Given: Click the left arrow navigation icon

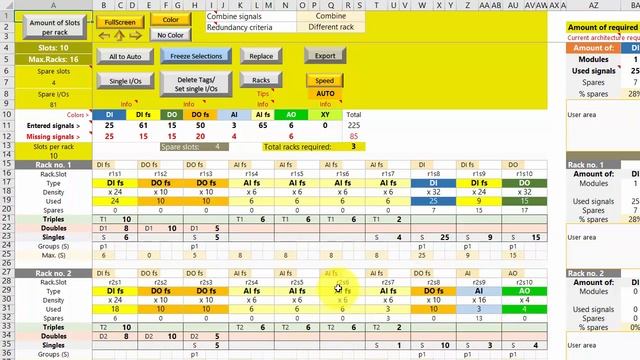Looking at the screenshot, I should pyautogui.click(x=104, y=36).
